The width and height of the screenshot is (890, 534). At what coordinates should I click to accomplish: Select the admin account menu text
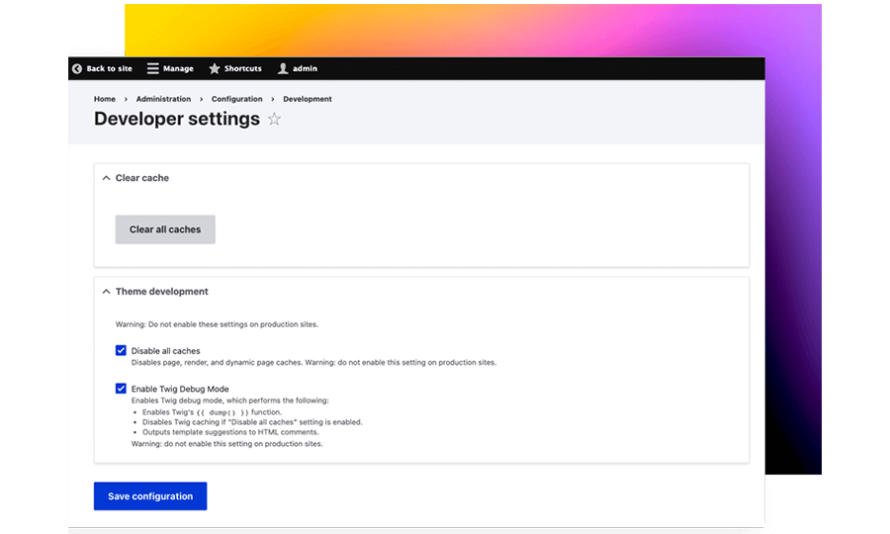click(x=305, y=69)
